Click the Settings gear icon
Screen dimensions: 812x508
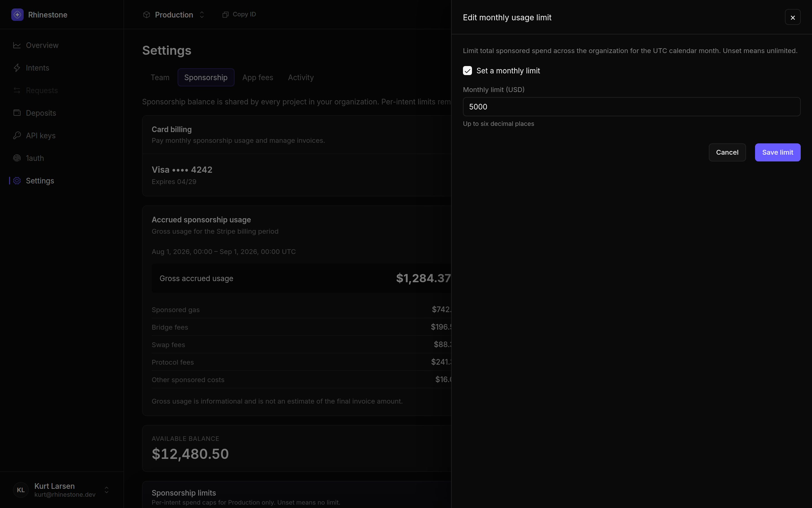pyautogui.click(x=17, y=181)
